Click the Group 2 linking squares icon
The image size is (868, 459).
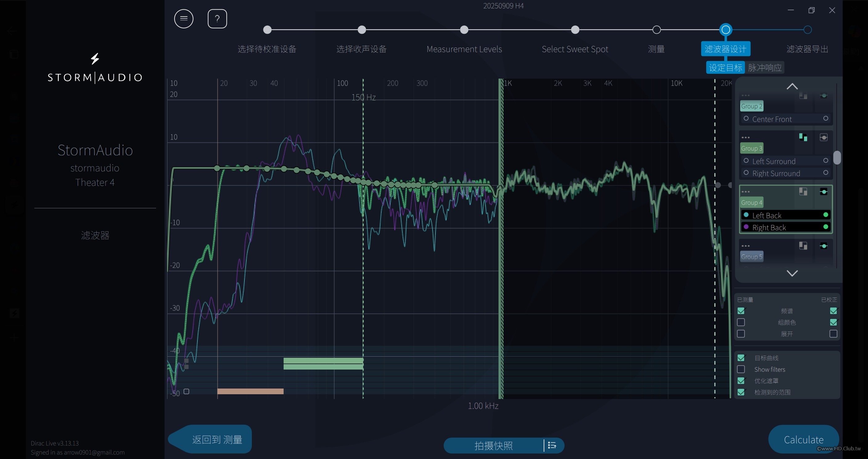803,96
